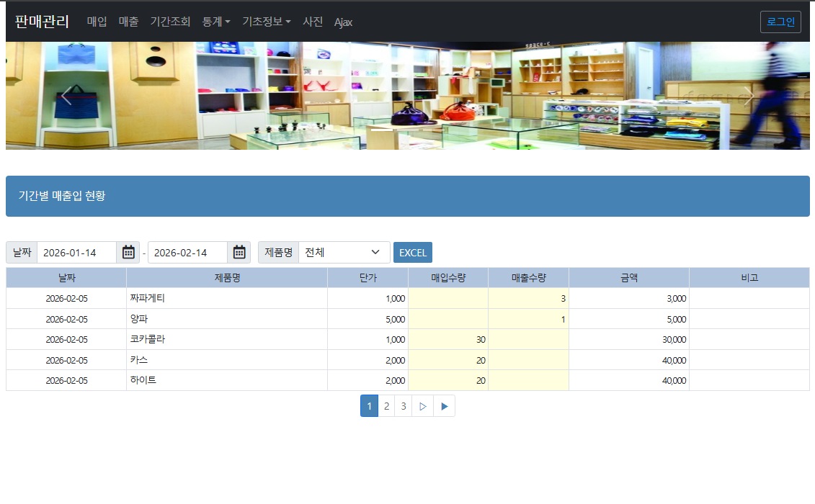Navigate to the 기간조회 page
This screenshot has height=504, width=815.
(170, 22)
